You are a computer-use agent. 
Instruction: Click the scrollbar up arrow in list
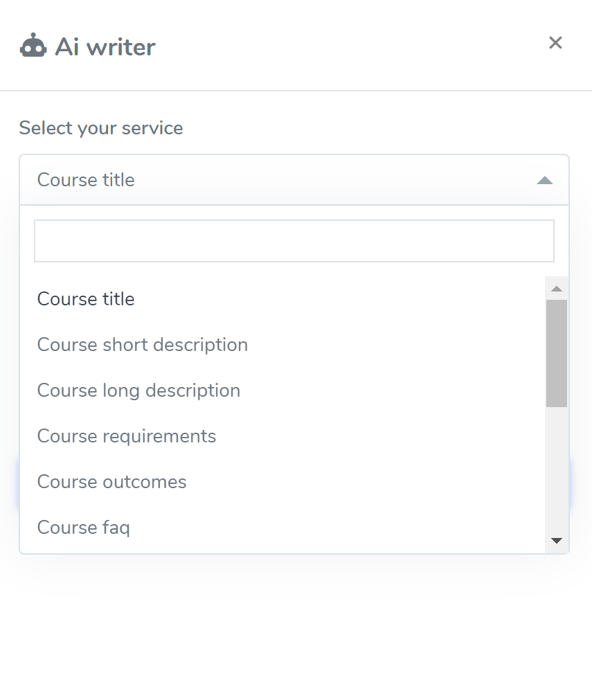[557, 289]
